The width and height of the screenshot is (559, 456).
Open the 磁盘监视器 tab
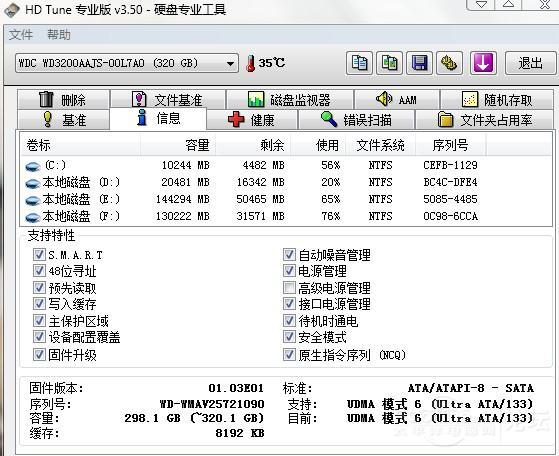point(289,99)
